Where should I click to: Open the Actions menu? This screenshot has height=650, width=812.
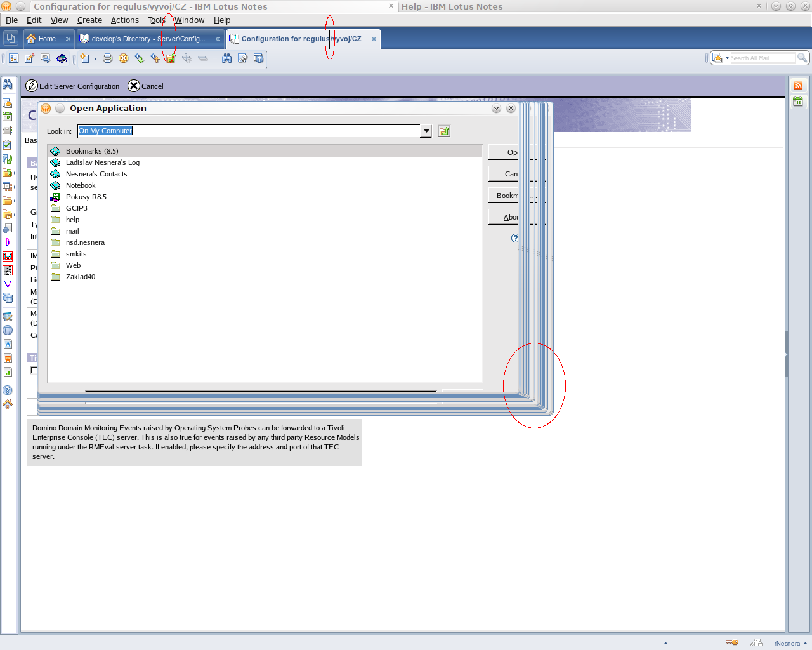[124, 20]
